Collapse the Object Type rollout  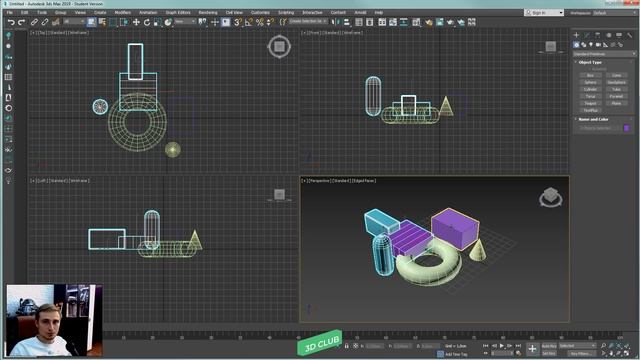click(590, 62)
